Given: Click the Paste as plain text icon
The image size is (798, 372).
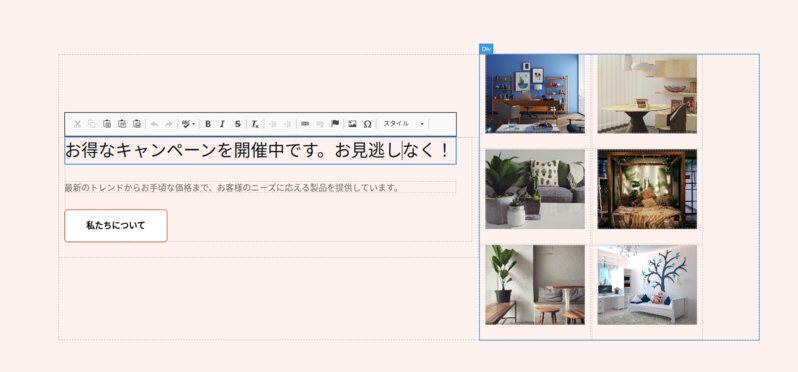Looking at the screenshot, I should click(122, 124).
